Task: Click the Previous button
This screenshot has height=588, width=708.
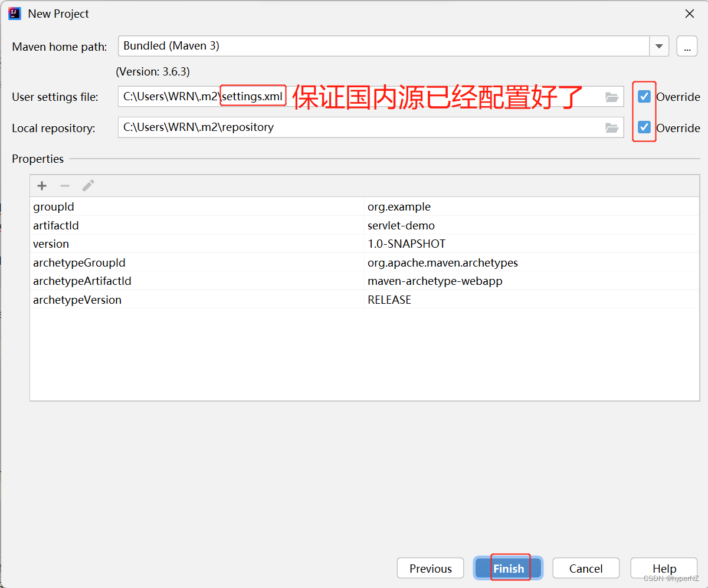Action: (x=431, y=569)
